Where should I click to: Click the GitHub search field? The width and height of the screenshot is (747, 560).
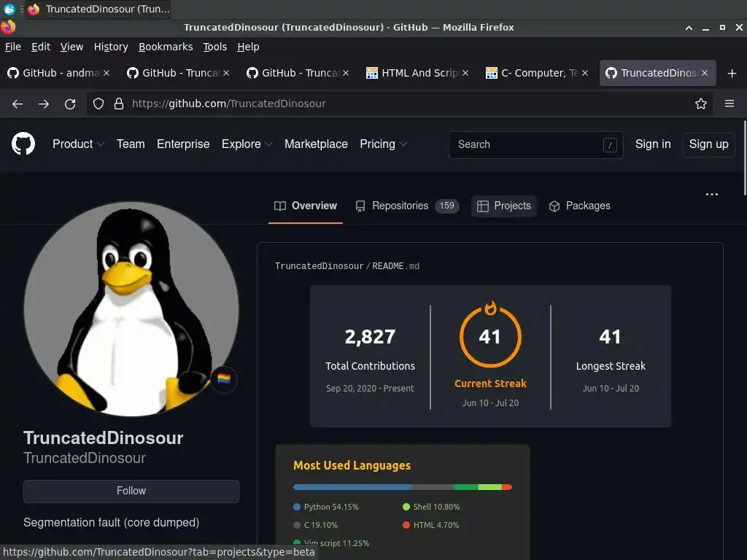point(536,145)
